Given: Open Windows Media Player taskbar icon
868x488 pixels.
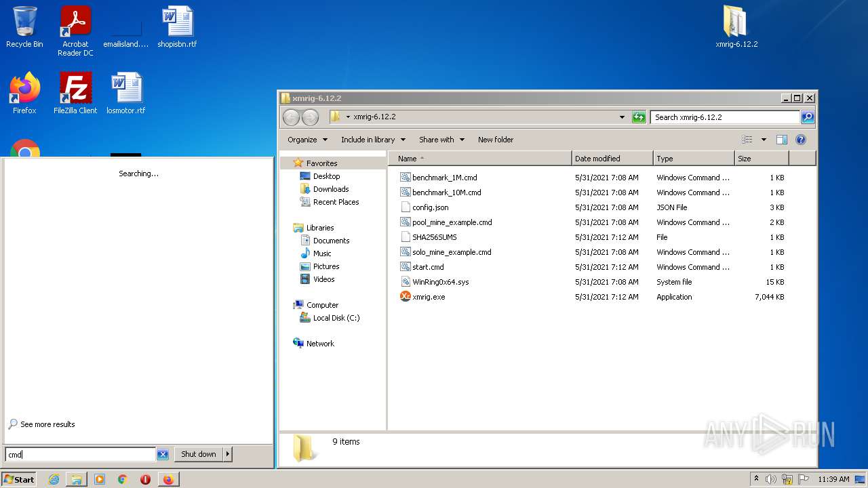Looking at the screenshot, I should coord(100,479).
